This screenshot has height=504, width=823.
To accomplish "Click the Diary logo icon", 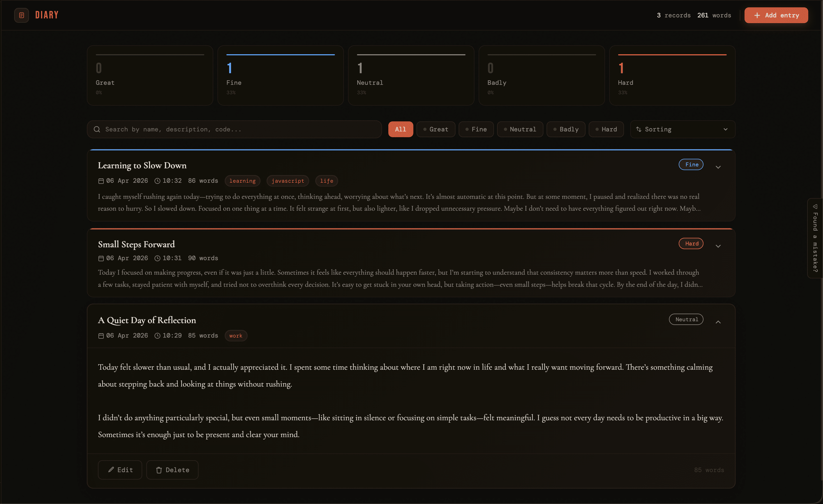I will pos(21,15).
